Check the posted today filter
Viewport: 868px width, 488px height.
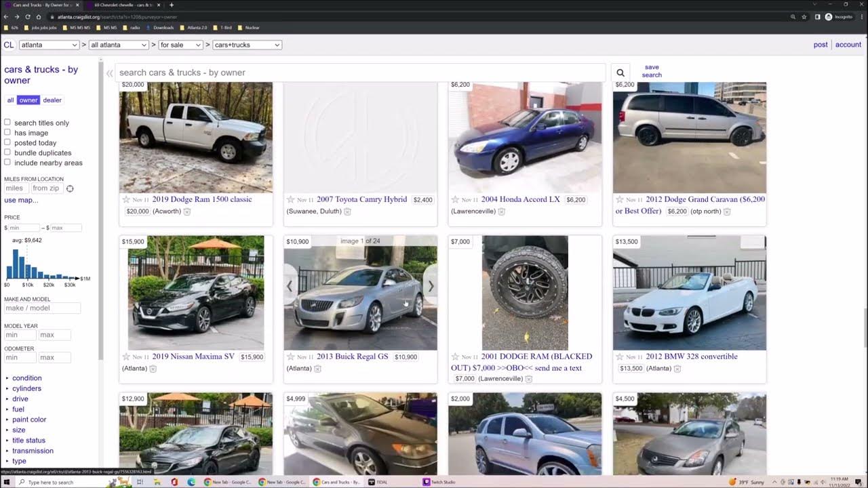tap(7, 142)
